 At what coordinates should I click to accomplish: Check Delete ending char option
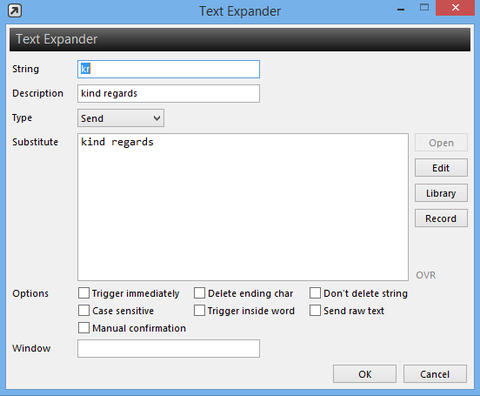[199, 293]
